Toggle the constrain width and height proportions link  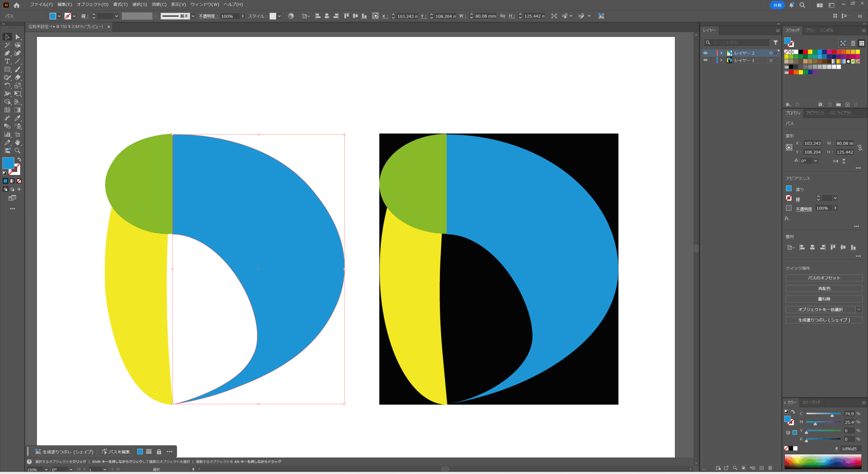tap(860, 148)
